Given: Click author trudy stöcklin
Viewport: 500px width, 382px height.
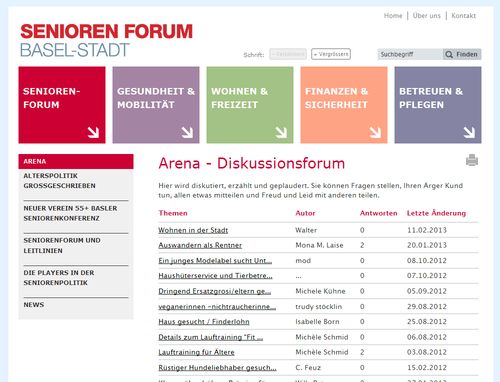Looking at the screenshot, I should [x=319, y=306].
